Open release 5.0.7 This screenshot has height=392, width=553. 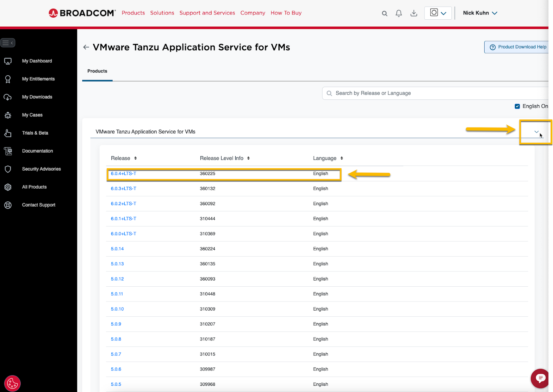(x=116, y=354)
